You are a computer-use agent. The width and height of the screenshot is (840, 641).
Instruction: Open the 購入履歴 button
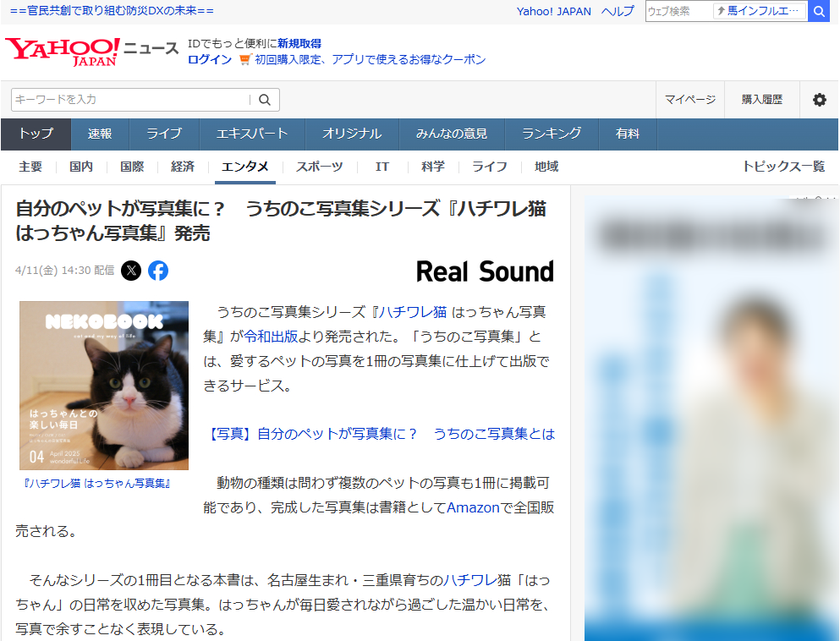[761, 100]
